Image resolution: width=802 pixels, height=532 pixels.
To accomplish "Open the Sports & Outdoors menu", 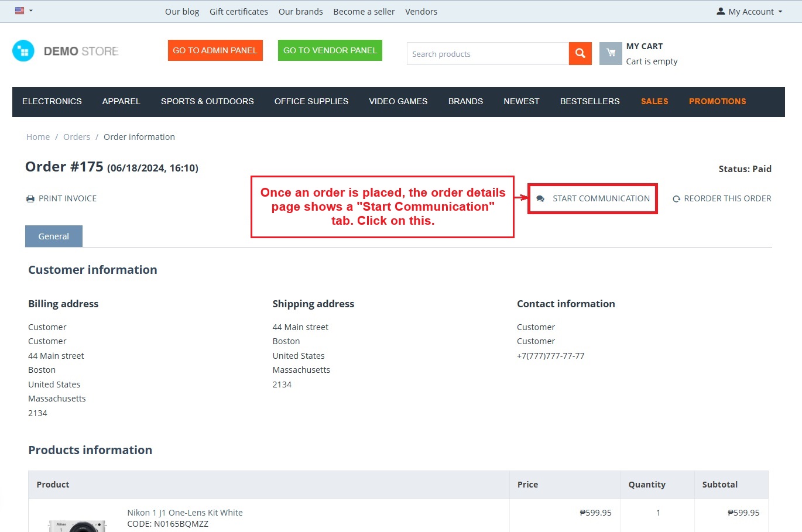I will coord(207,101).
